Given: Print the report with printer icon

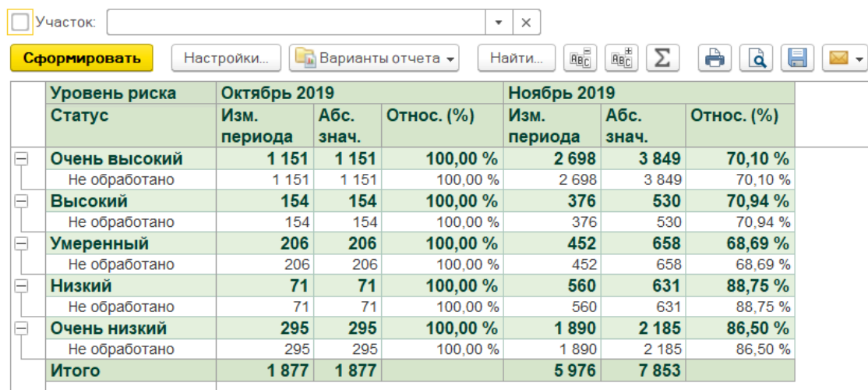Looking at the screenshot, I should click(715, 58).
